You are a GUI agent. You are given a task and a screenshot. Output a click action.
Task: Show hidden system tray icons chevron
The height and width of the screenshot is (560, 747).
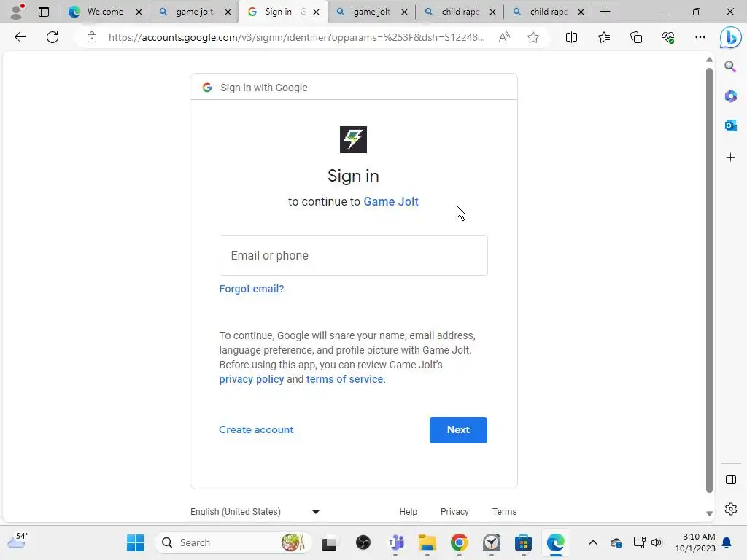pyautogui.click(x=592, y=542)
